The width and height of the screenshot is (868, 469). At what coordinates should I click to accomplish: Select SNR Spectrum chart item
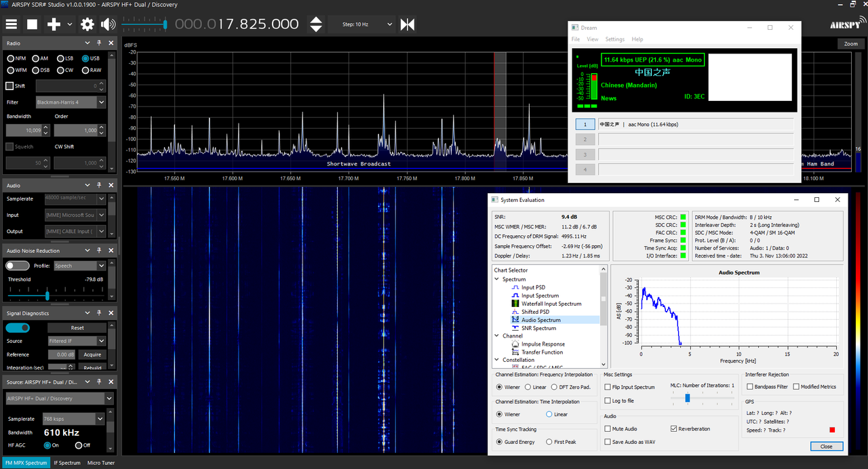[538, 328]
